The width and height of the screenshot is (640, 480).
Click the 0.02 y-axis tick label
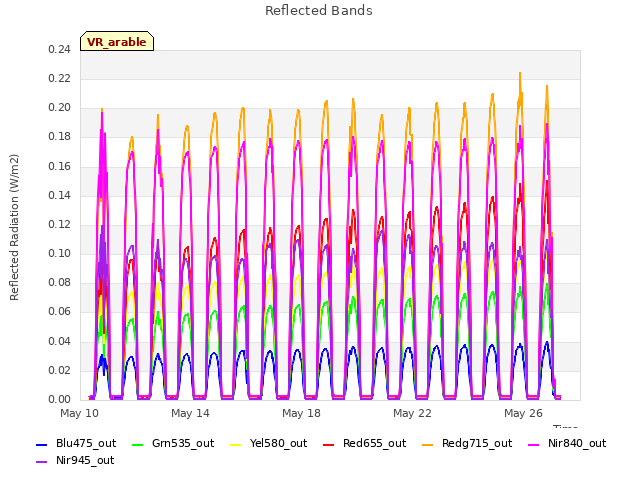tap(60, 370)
